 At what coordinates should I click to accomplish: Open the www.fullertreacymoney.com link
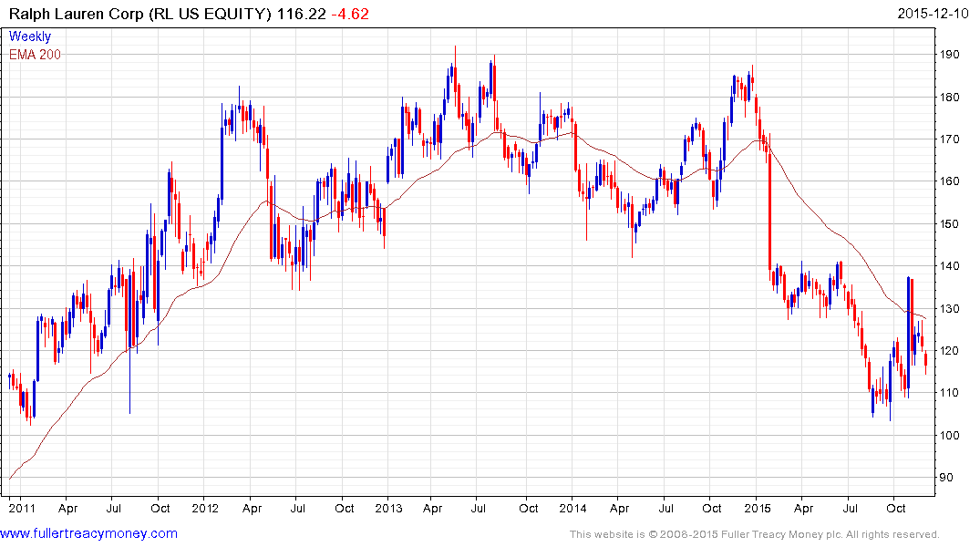[x=88, y=533]
